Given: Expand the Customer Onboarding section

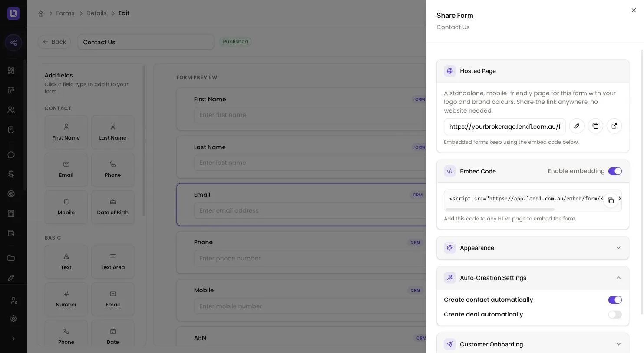Looking at the screenshot, I should tap(532, 344).
